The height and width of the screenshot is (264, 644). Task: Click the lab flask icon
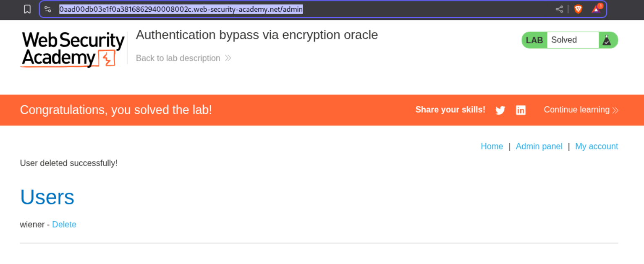click(607, 40)
